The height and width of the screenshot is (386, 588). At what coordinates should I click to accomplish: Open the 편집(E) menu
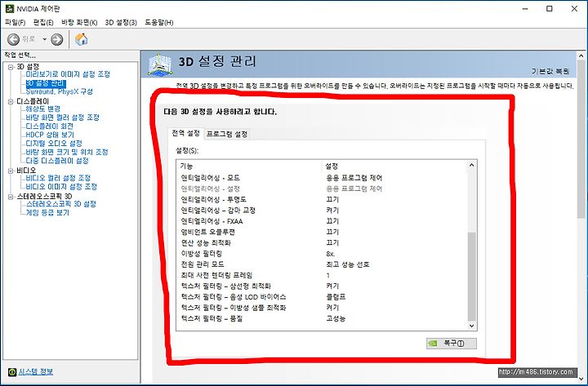coord(43,23)
